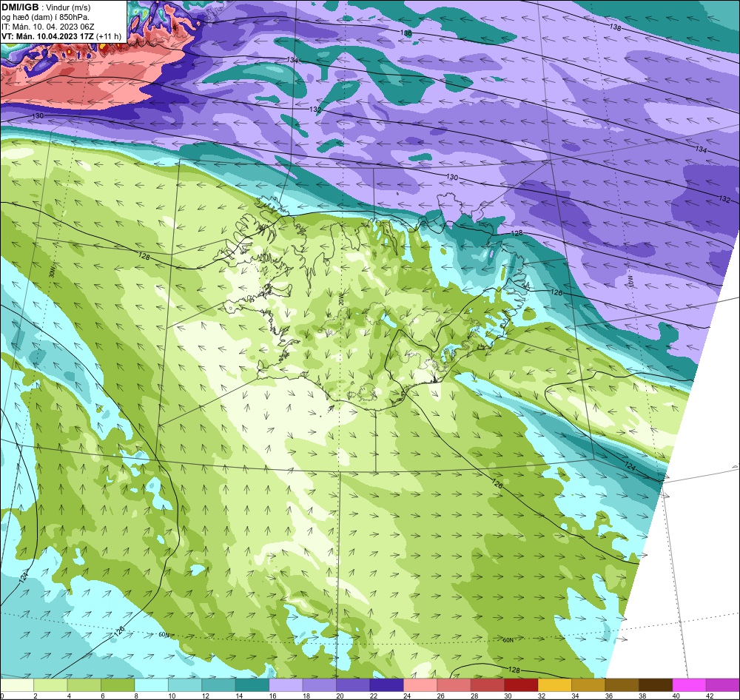Click the legend swatch between 16 and 18

286,684
